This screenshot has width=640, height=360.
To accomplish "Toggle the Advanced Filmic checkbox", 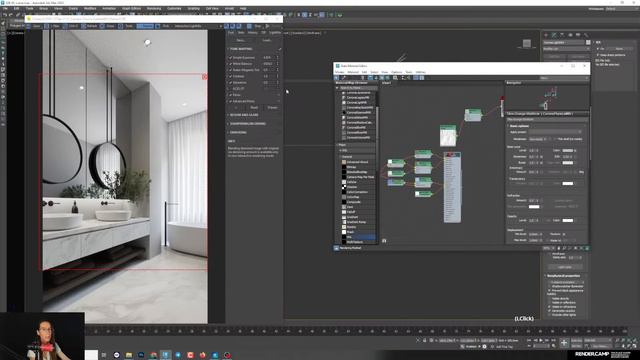I will pos(231,101).
